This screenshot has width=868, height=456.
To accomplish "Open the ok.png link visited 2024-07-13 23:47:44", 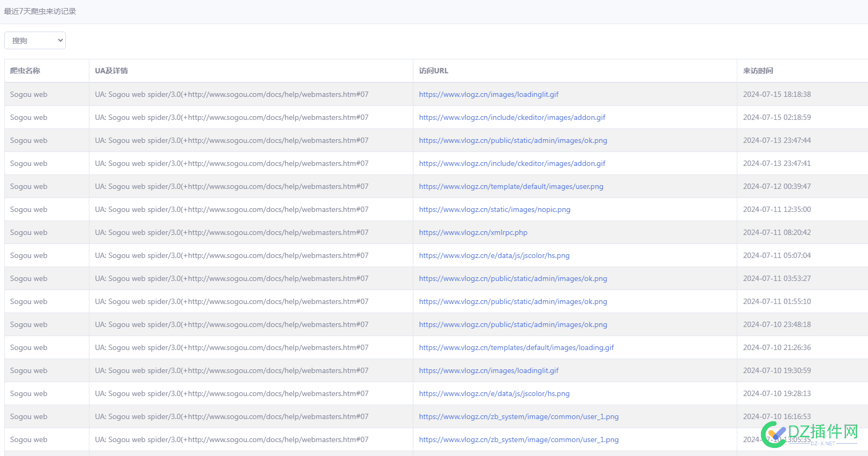I will 513,140.
